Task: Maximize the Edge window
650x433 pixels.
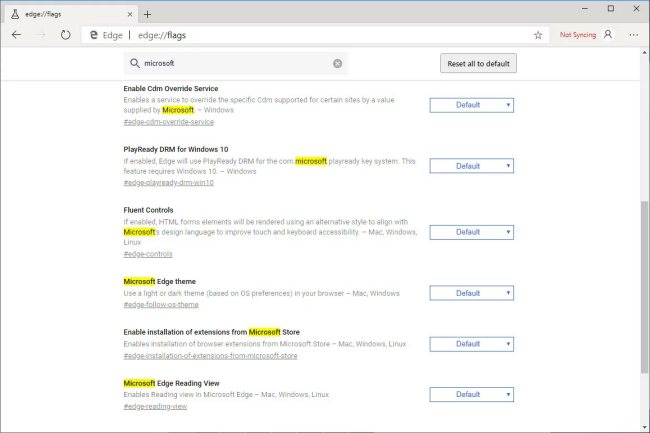Action: coord(611,8)
